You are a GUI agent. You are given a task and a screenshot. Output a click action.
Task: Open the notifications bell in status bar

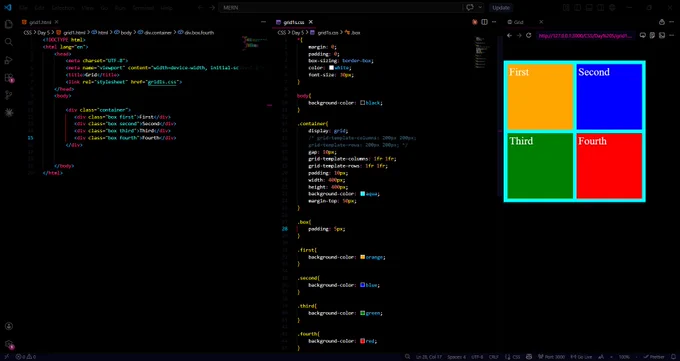tap(672, 357)
